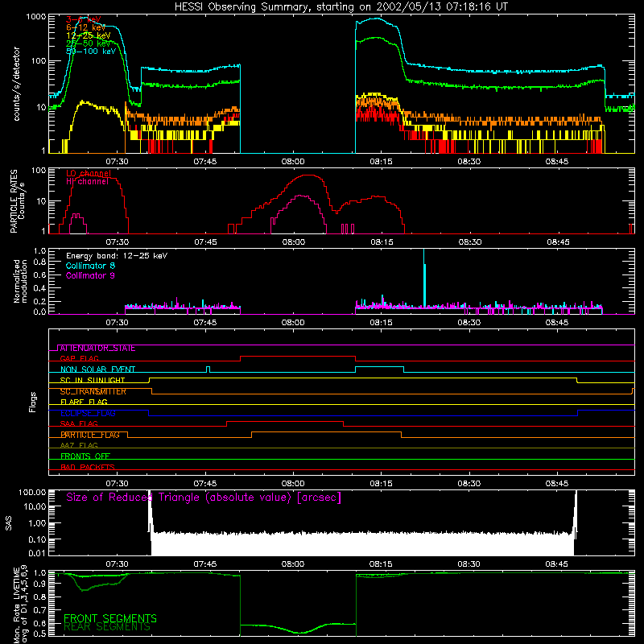
Task: Click the GAP_FLAG label
Action: coord(79,358)
